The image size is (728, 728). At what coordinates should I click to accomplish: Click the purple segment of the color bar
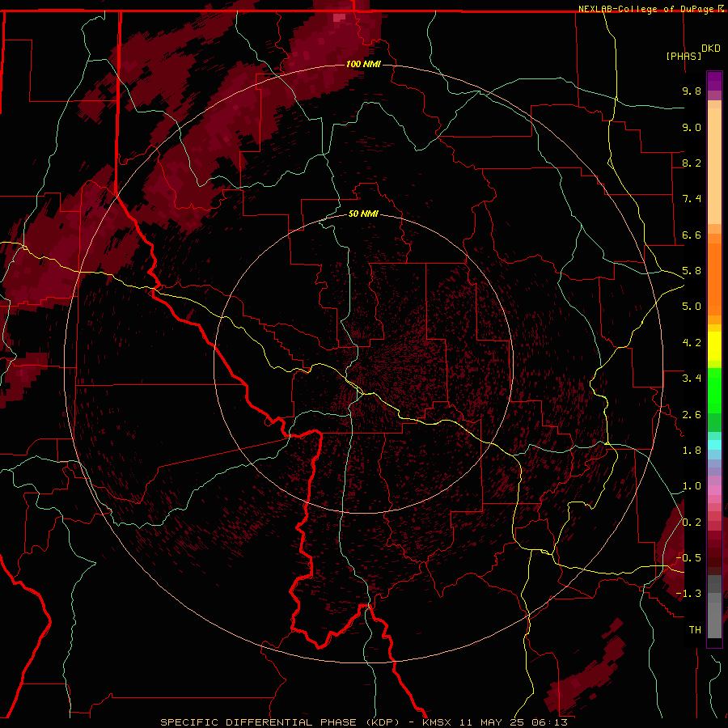click(714, 81)
